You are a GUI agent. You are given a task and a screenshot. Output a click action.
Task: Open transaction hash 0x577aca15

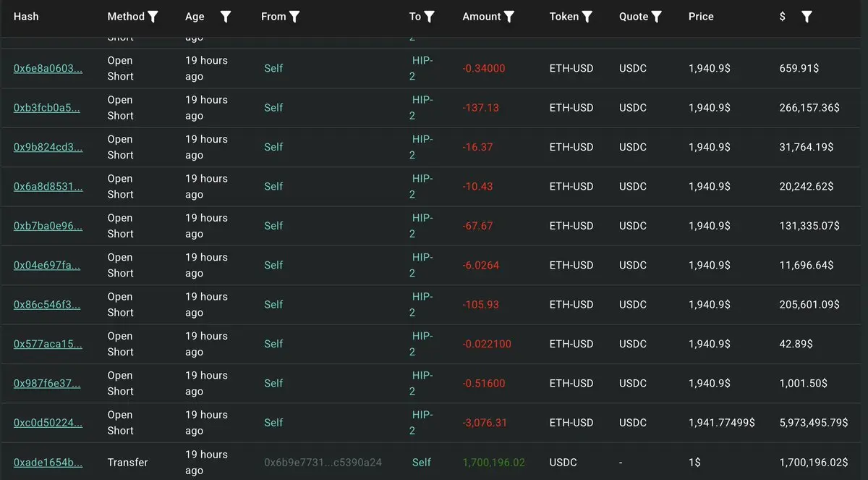[x=48, y=344]
